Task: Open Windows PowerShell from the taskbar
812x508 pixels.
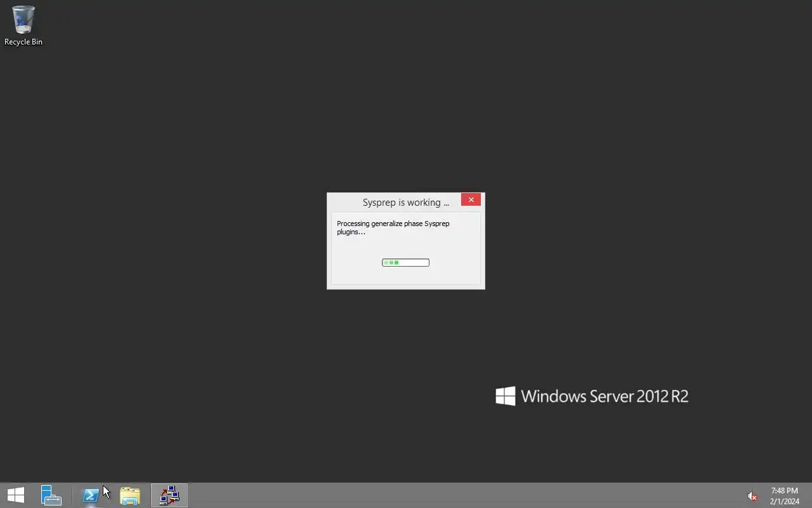Action: (91, 495)
